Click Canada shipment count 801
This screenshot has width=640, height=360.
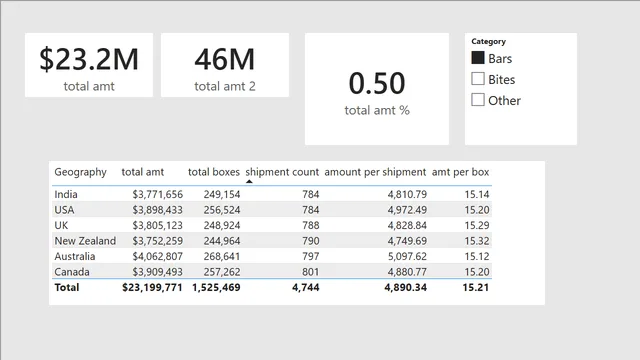[x=311, y=272]
